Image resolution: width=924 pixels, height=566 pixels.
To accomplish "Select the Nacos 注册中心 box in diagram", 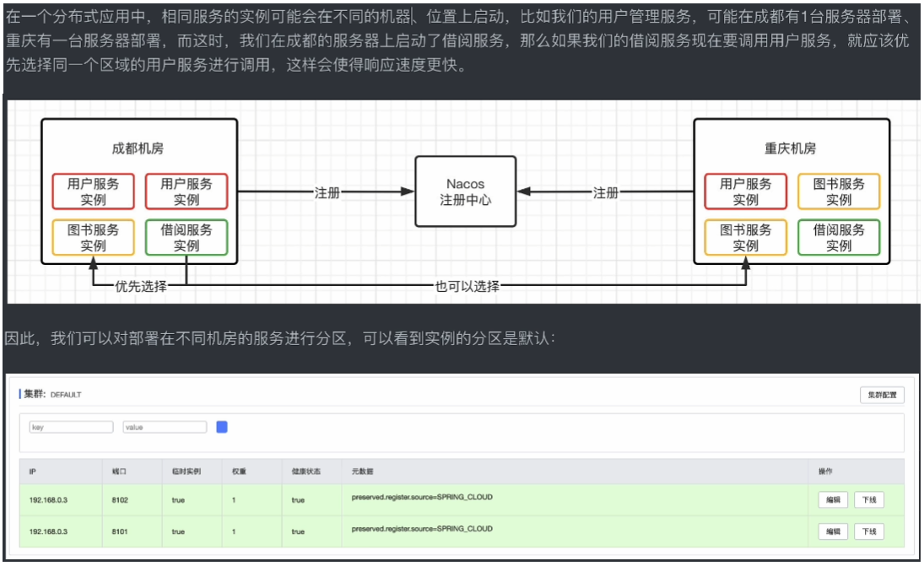I will pos(465,191).
